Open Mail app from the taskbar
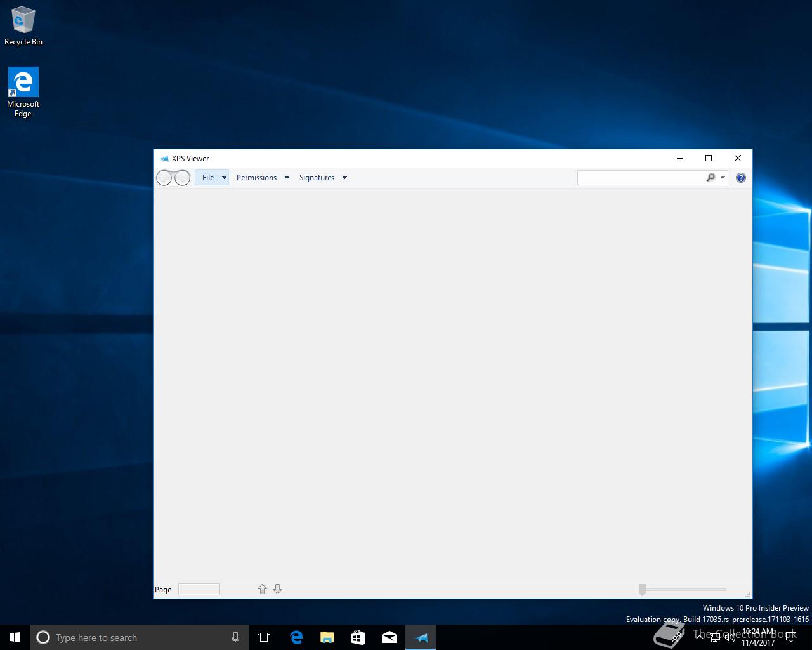 coord(389,637)
